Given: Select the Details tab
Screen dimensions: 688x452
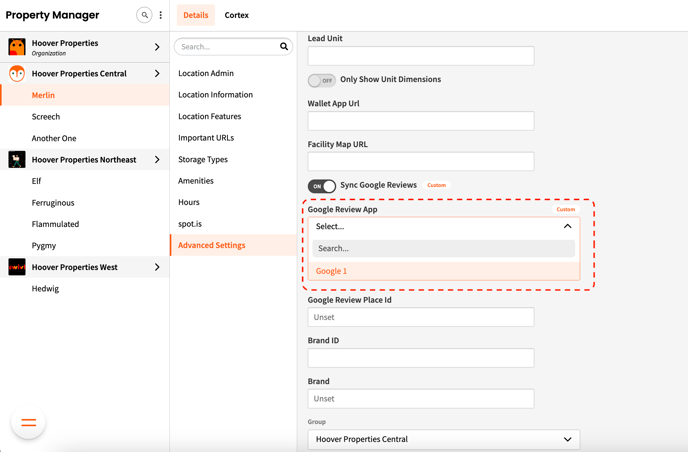Looking at the screenshot, I should (x=196, y=15).
